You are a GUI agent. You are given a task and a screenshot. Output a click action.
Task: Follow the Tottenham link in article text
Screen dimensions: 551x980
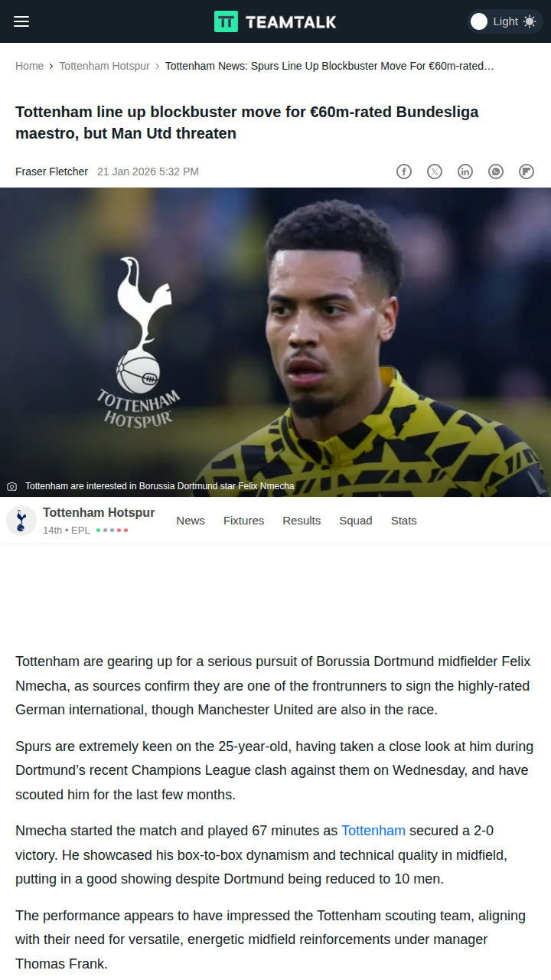coord(373,831)
